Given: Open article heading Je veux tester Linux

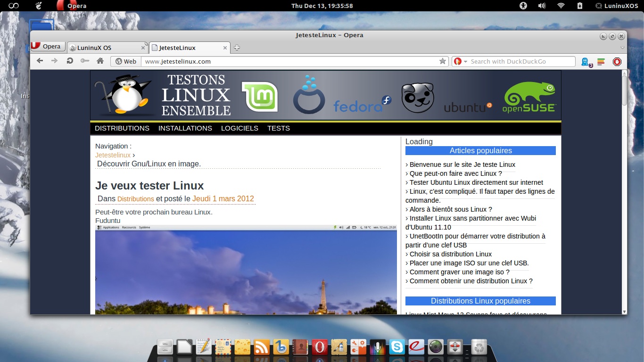Looking at the screenshot, I should coord(149,185).
